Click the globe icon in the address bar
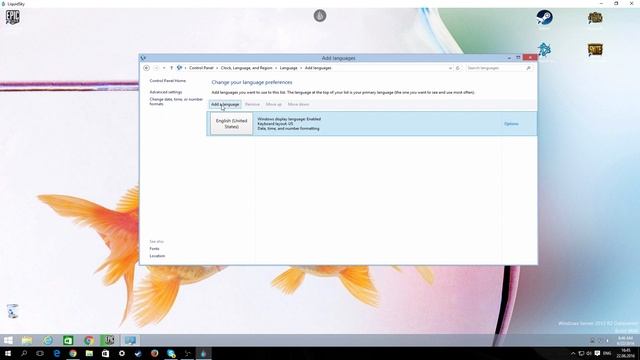 tap(179, 68)
